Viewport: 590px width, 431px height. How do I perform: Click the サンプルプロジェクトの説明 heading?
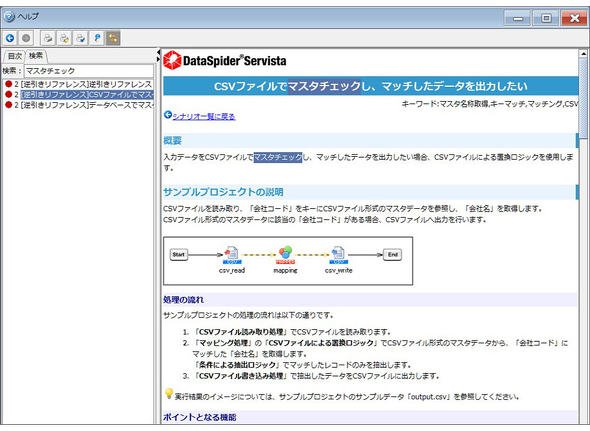[x=223, y=192]
